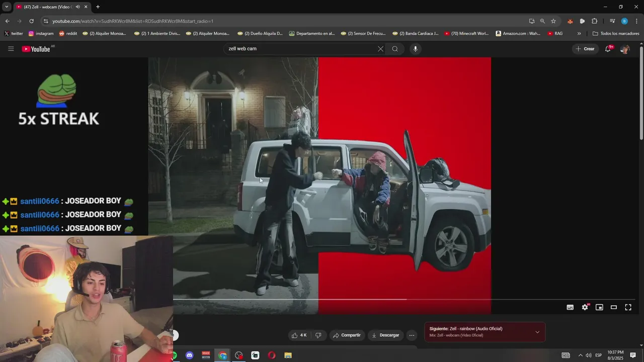Click the youtube.com address bar

133,21
